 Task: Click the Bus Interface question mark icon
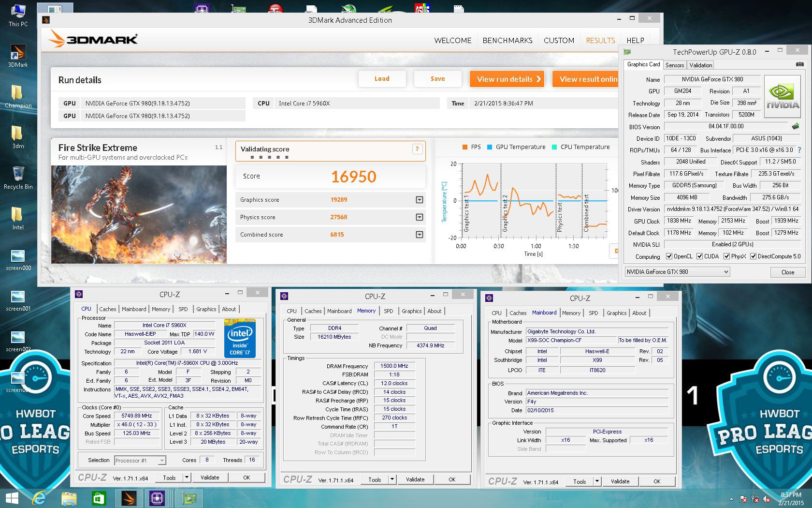click(x=799, y=150)
